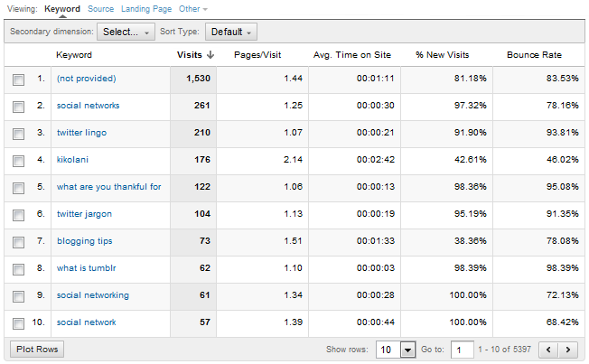The width and height of the screenshot is (589, 364).
Task: Click the 68.42% bounce rate value
Action: (x=562, y=322)
